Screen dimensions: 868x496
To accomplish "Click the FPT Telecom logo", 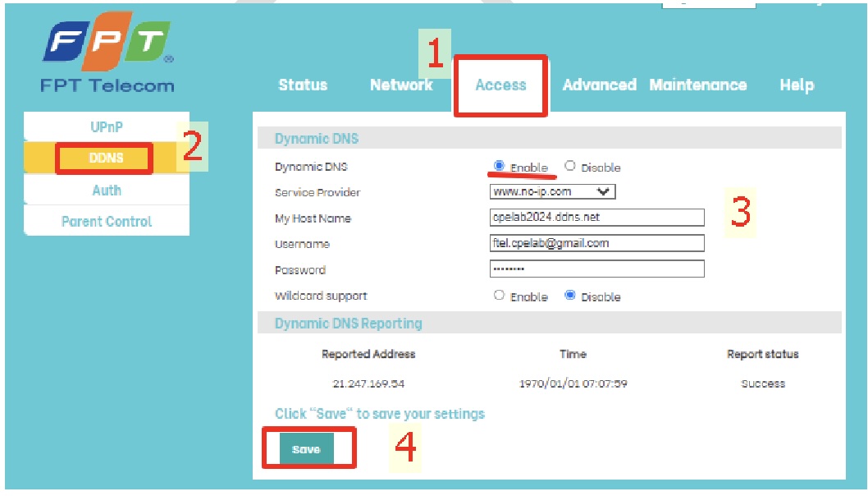I will pos(107,52).
